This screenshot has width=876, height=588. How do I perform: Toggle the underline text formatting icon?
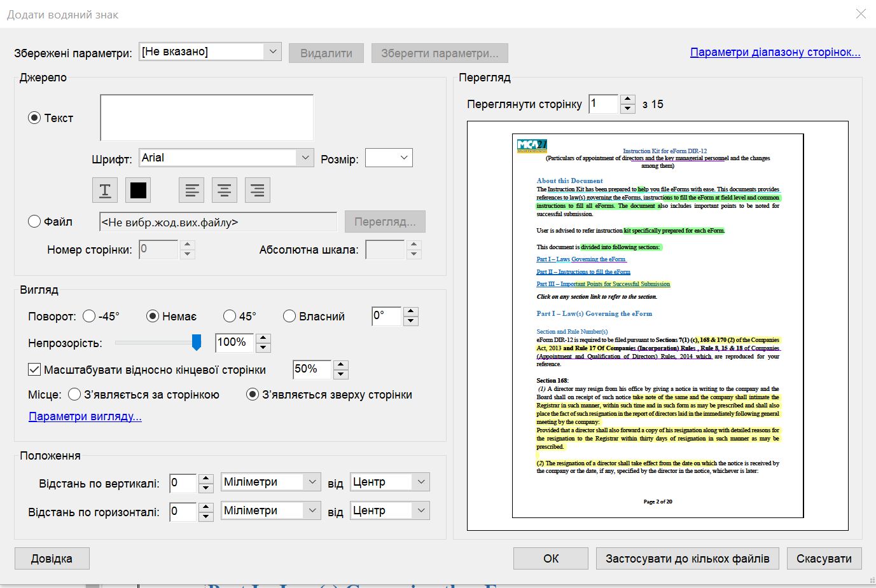(105, 190)
